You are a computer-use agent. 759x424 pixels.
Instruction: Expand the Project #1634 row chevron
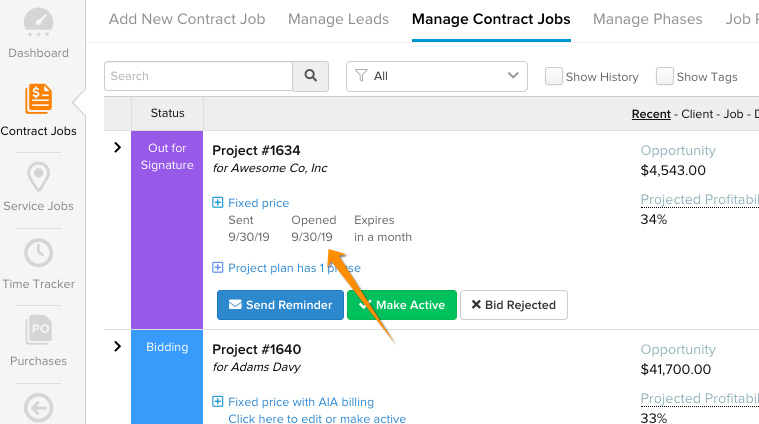point(118,147)
